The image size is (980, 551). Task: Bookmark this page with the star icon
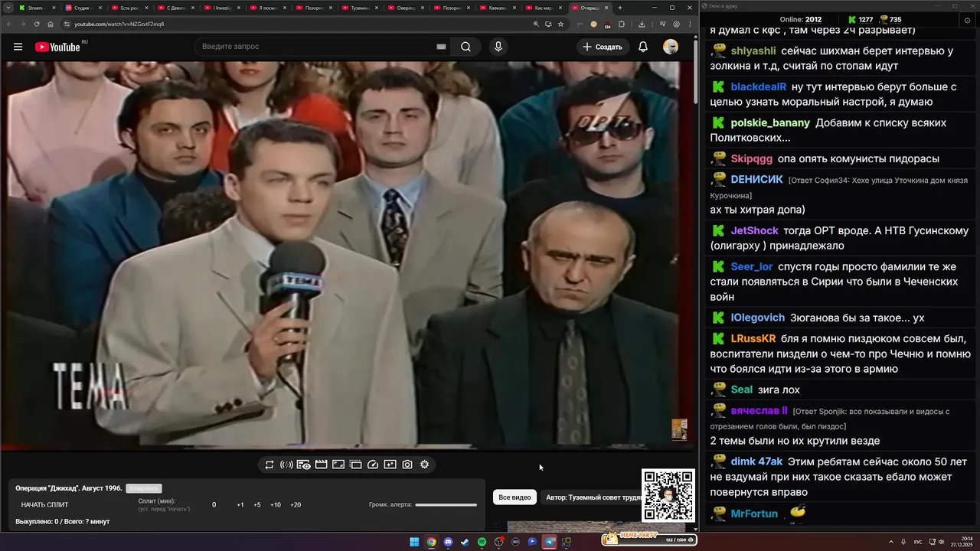(x=560, y=24)
